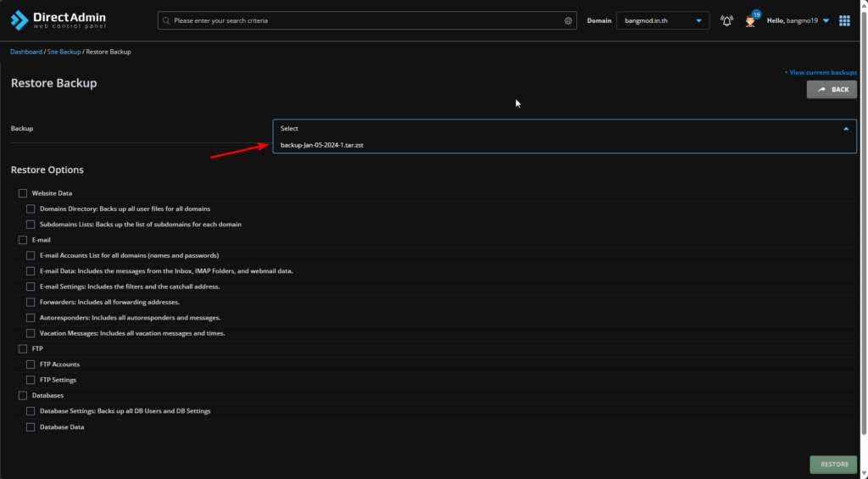This screenshot has width=868, height=479.
Task: Tick the Database Data checkbox
Action: 31,427
